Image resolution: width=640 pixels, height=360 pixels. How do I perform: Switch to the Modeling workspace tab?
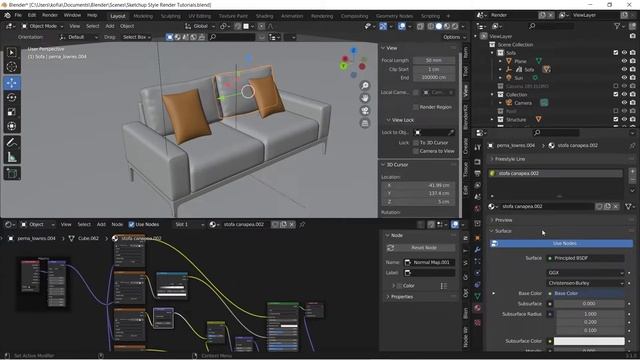coord(143,16)
